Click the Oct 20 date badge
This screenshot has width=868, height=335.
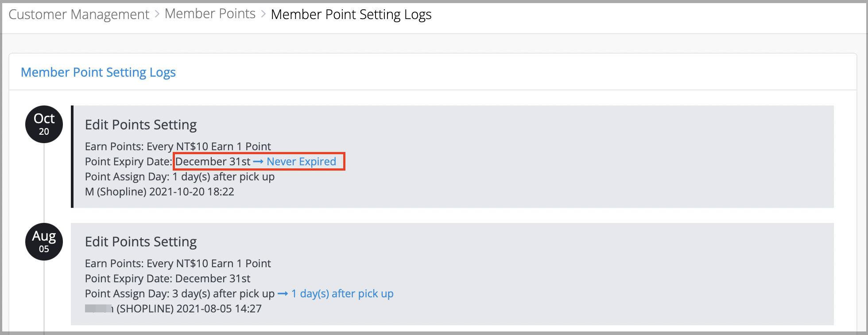click(44, 124)
